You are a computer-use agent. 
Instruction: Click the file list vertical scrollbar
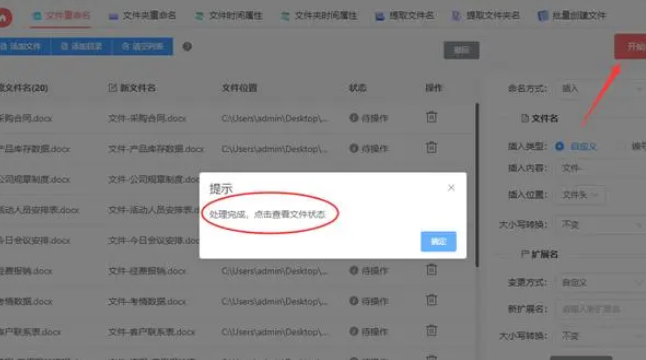[x=477, y=185]
